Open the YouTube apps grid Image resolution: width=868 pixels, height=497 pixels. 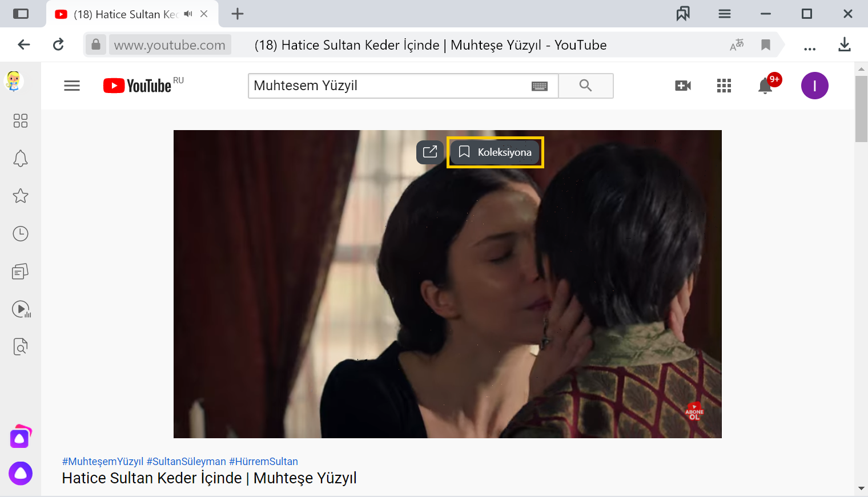pyautogui.click(x=724, y=86)
